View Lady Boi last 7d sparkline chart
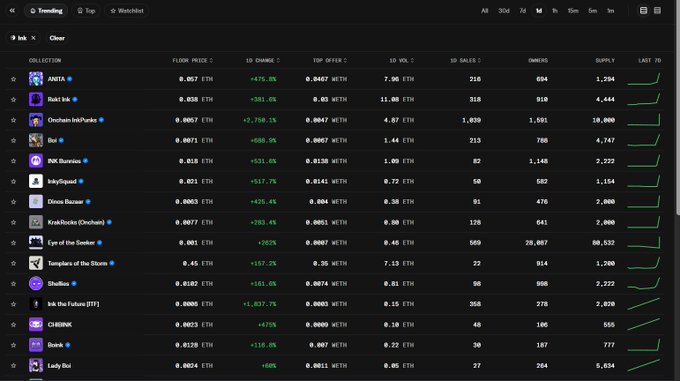 (x=644, y=365)
